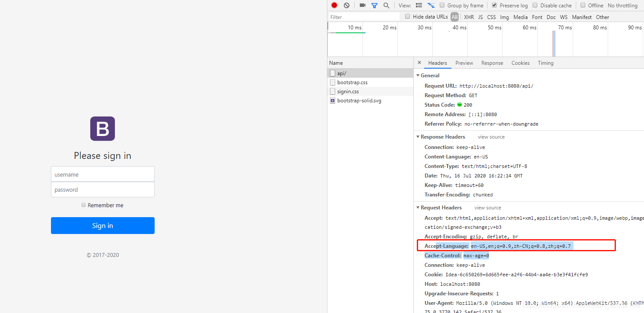View source of Request Headers

pyautogui.click(x=488, y=208)
